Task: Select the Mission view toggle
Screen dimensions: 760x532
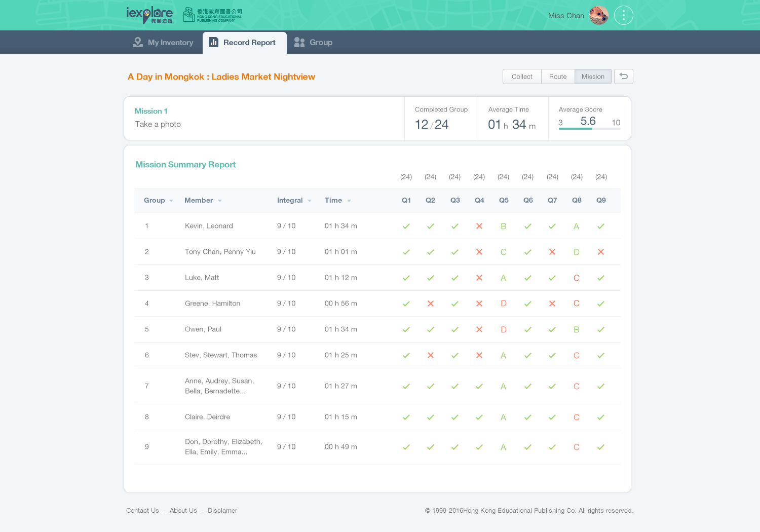Action: pos(593,77)
